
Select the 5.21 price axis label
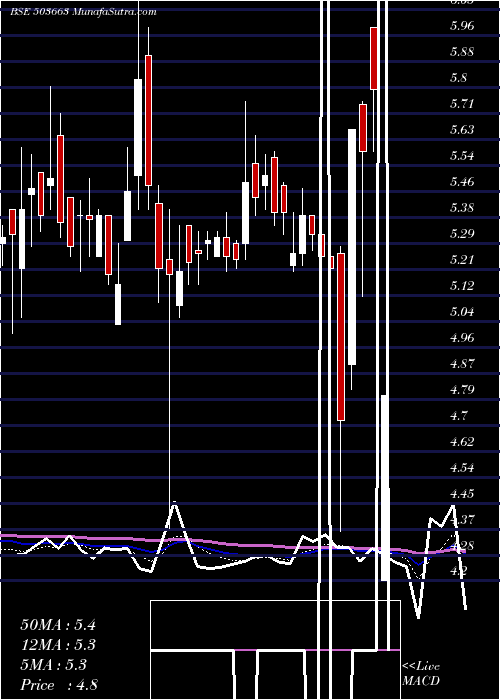(462, 259)
